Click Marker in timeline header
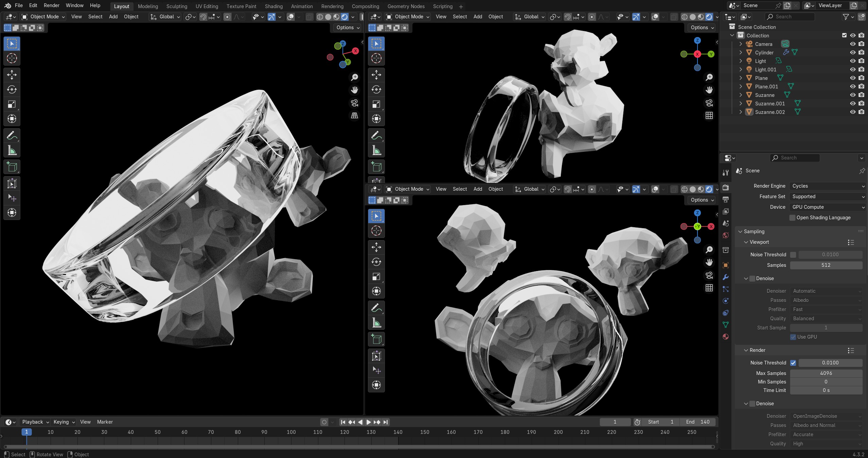This screenshot has height=458, width=868. click(105, 422)
